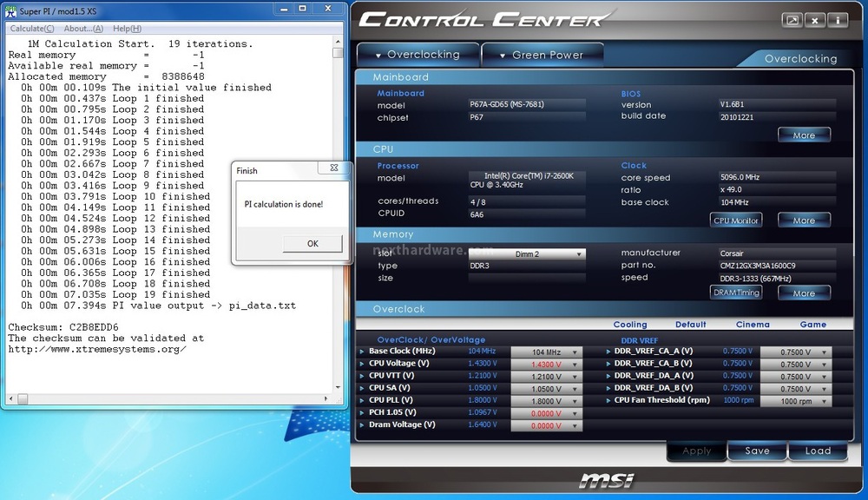Expand the Dram Voltage (V) row arrow
Viewport: 868px width, 500px height.
tap(362, 424)
